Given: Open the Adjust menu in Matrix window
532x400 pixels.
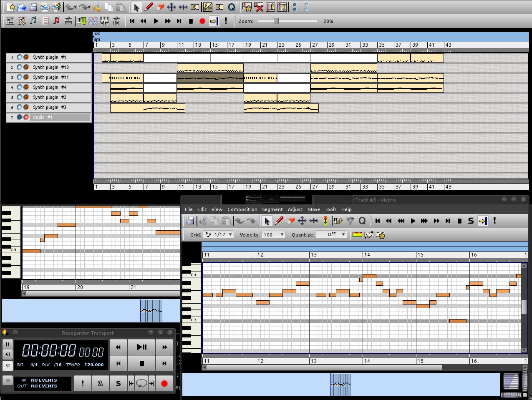Looking at the screenshot, I should (x=295, y=209).
